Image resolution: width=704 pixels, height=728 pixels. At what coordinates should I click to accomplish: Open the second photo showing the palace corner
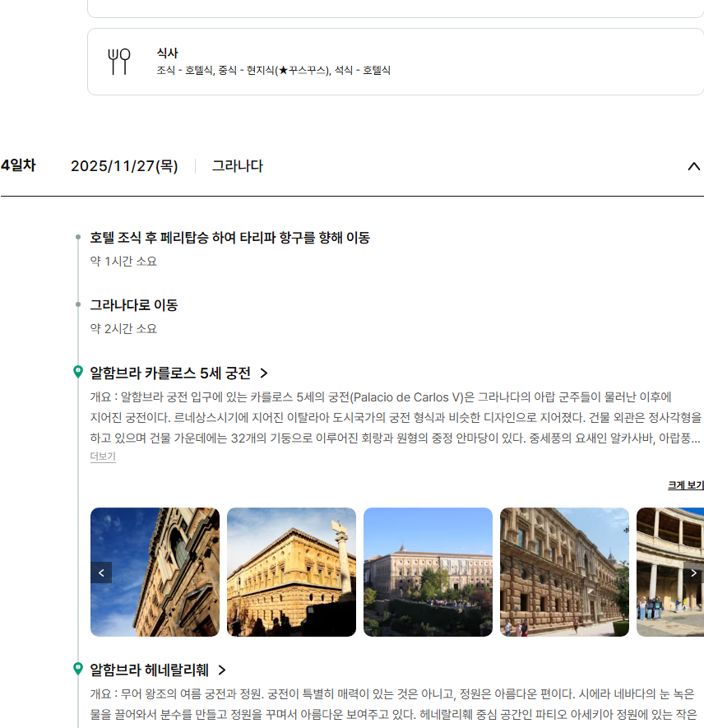click(x=291, y=572)
